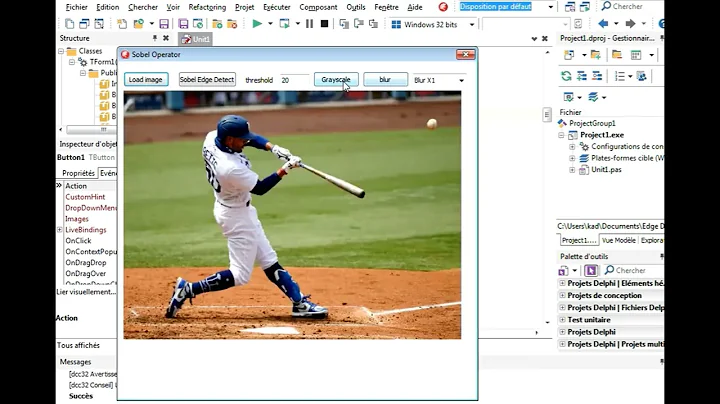Image resolution: width=720 pixels, height=404 pixels.
Task: Expand the Plates-formes cible node
Action: [x=572, y=158]
